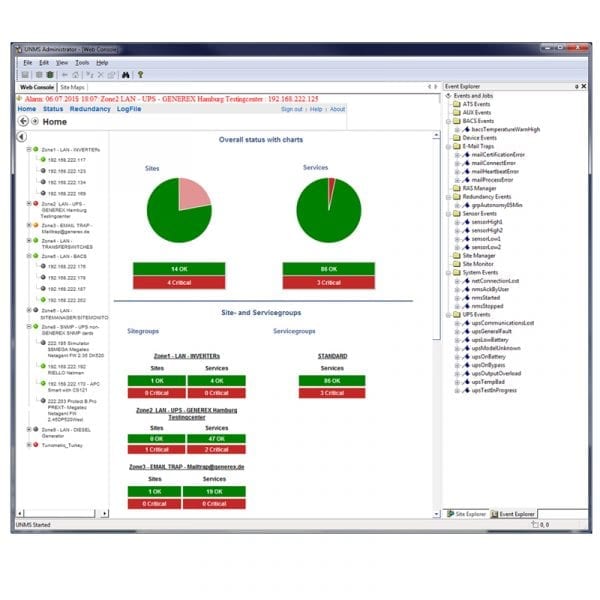
Task: Switch to Site Explorer bottom tab
Action: tap(468, 513)
